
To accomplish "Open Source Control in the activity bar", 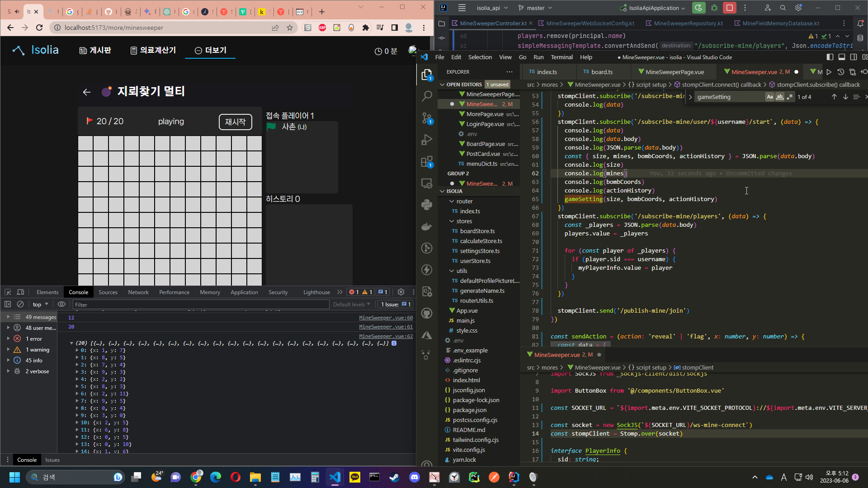I will pos(427,118).
